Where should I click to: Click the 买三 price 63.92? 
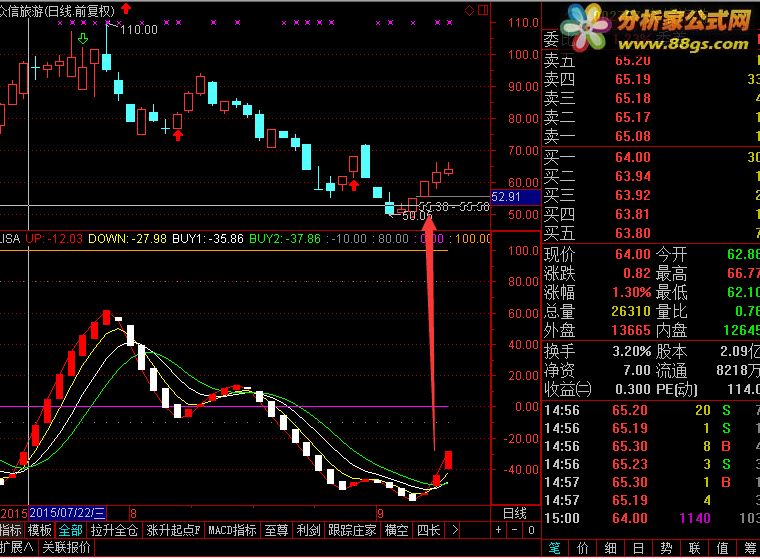coord(633,195)
